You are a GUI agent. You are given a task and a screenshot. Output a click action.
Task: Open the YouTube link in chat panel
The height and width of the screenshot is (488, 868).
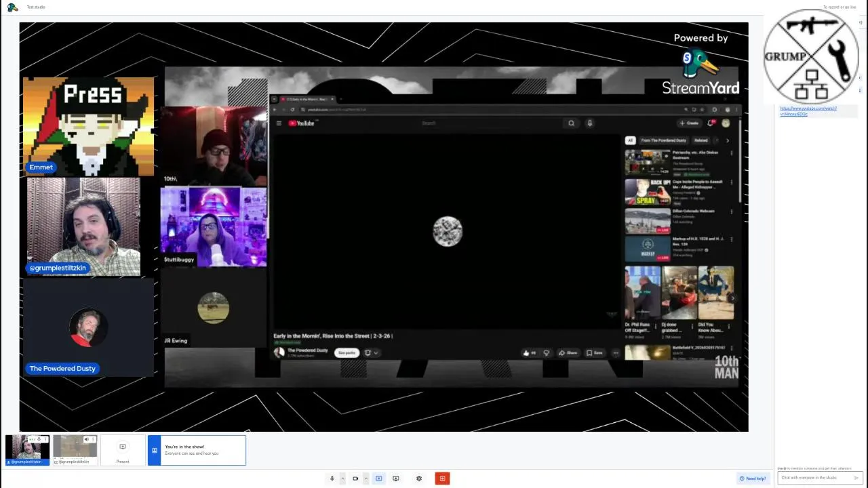[808, 111]
